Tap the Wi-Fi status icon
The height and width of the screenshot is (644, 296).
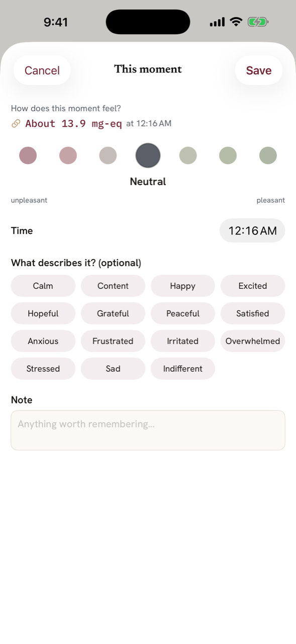(236, 22)
